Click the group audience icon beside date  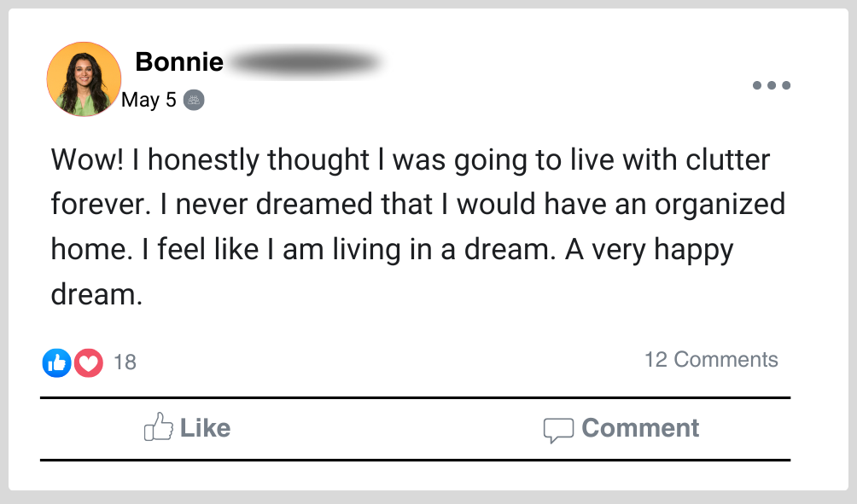click(195, 100)
